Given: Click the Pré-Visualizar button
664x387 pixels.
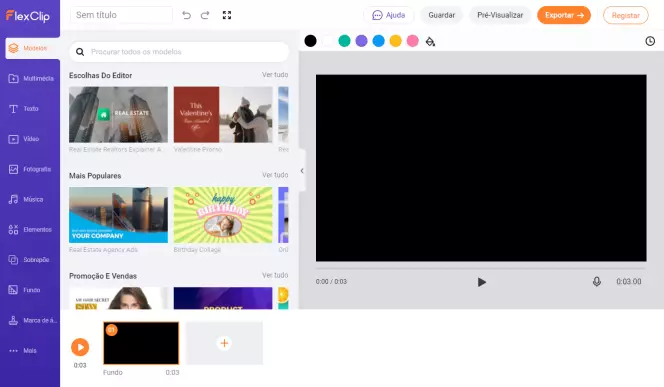Looking at the screenshot, I should tap(500, 15).
